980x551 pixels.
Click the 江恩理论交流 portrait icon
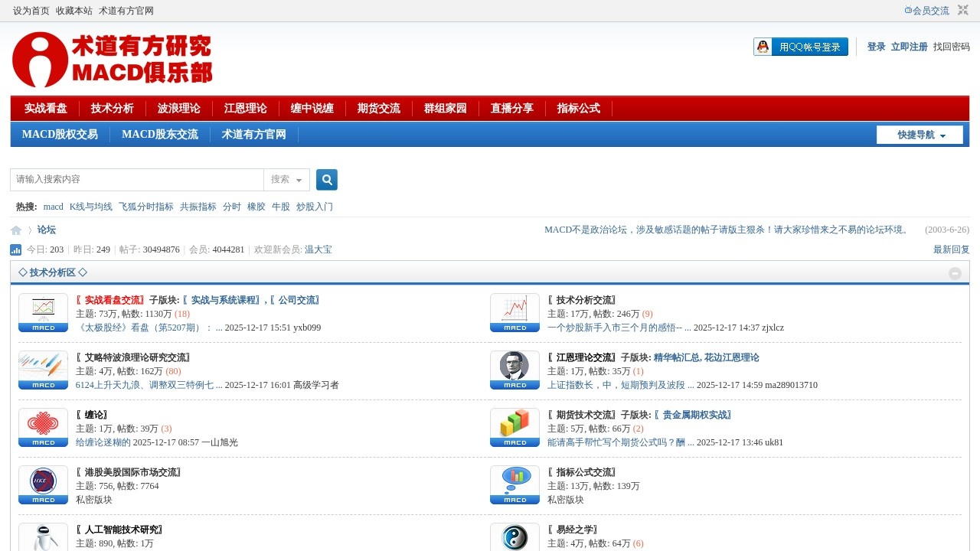514,370
